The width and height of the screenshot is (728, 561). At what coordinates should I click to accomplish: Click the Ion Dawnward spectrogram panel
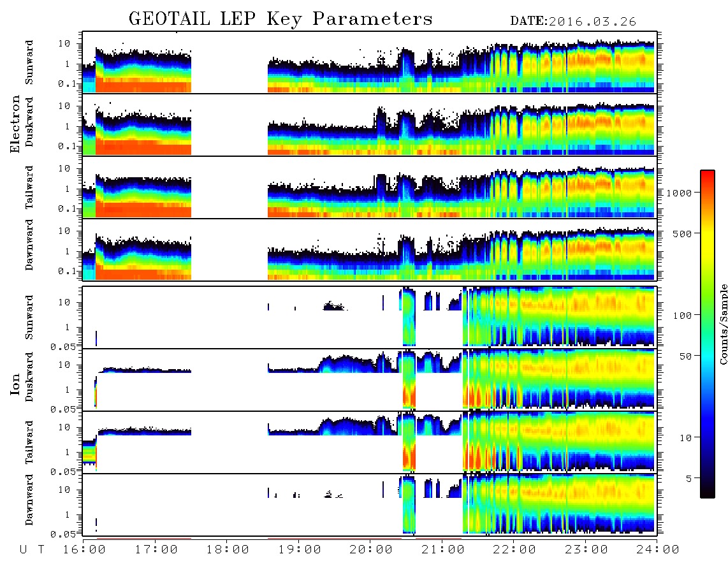point(370,505)
